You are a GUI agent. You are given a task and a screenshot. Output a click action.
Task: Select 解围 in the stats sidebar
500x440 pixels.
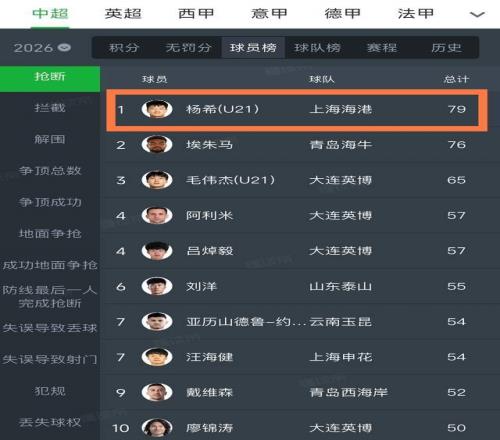tap(50, 139)
